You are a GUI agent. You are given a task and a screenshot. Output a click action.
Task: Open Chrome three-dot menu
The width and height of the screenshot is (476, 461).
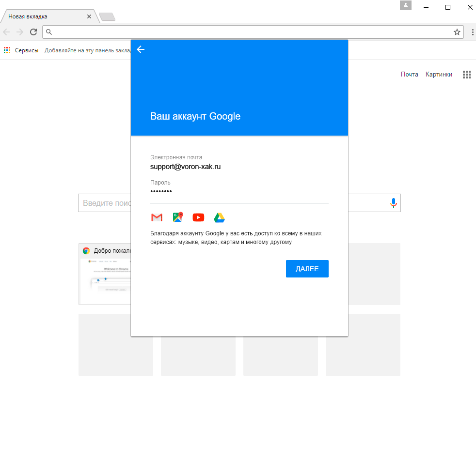(473, 32)
